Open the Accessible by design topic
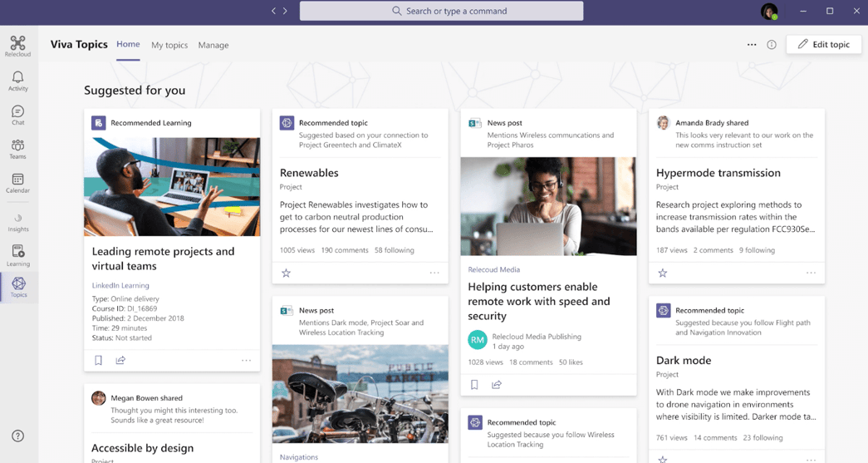Image resolution: width=868 pixels, height=463 pixels. click(142, 448)
